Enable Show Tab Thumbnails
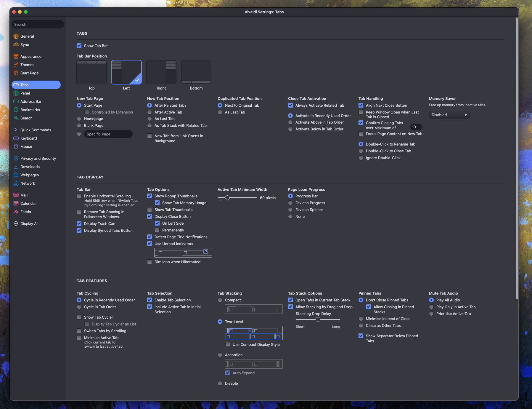The width and height of the screenshot is (532, 409). [x=150, y=210]
